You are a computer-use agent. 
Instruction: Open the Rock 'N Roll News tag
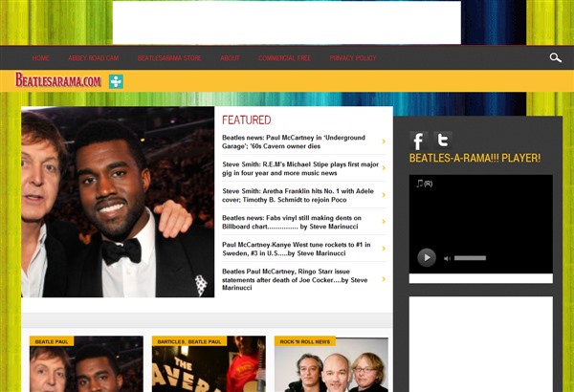(x=305, y=341)
